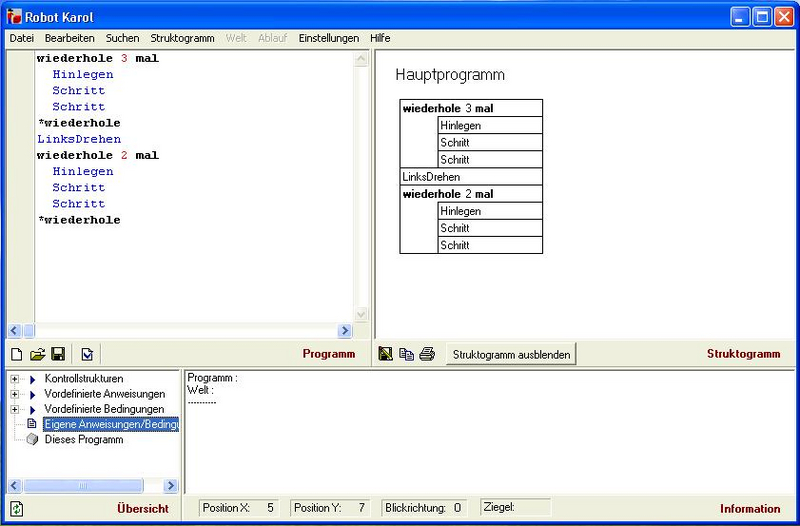Click the refresh overview icon
Viewport: 800px width, 526px height.
pos(16,508)
